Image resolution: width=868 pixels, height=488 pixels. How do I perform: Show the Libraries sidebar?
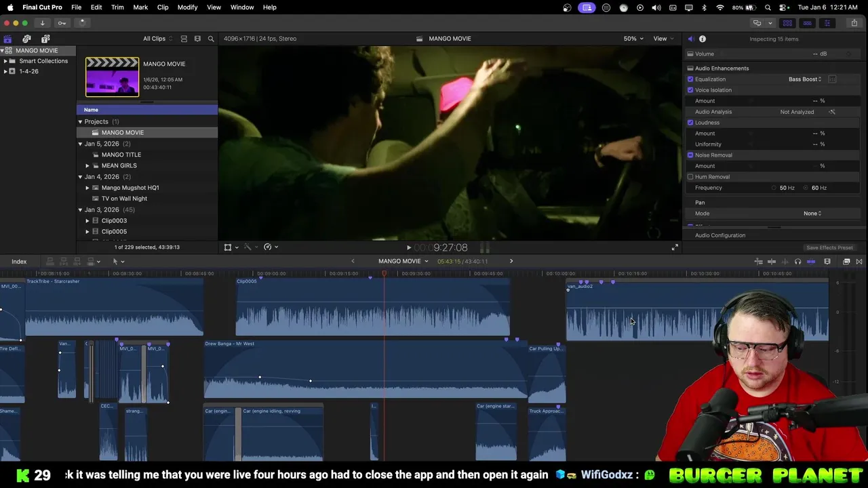tap(7, 39)
